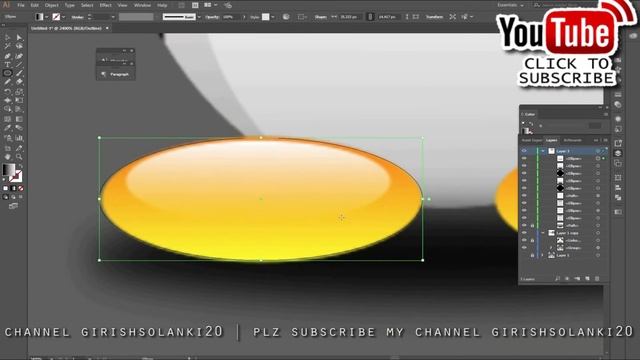Select the Zoom tool
Image resolution: width=640 pixels, height=360 pixels.
click(19, 157)
